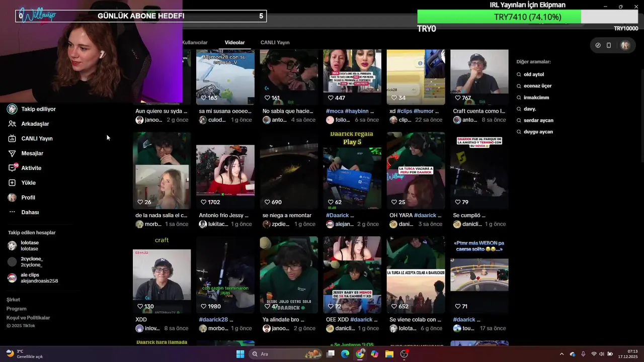Open the clock showing 07:13
This screenshot has width=644, height=362.
coord(628,354)
